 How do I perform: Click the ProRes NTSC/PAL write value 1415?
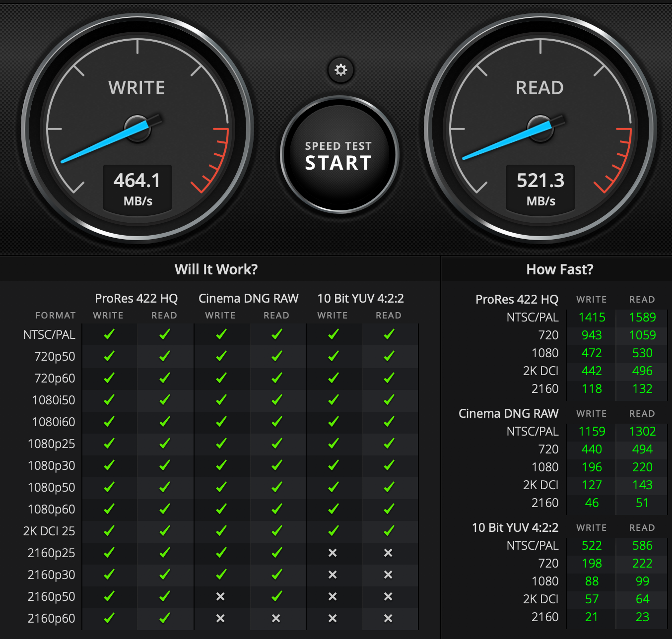tap(592, 317)
